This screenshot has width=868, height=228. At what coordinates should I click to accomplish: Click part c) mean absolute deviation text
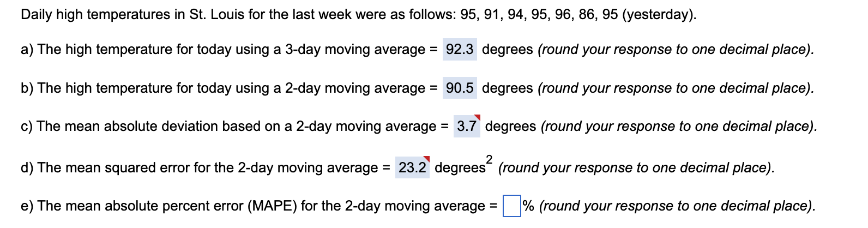coord(234,126)
